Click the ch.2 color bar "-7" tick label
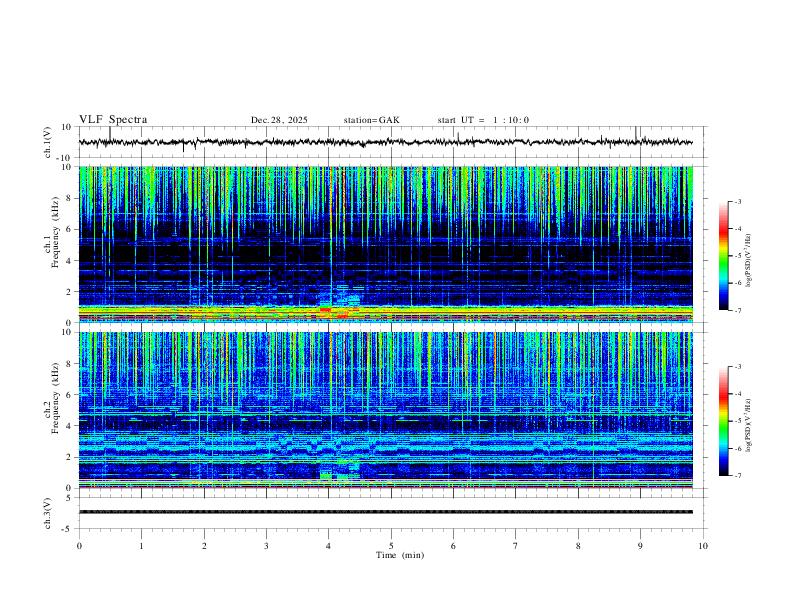The width and height of the screenshot is (792, 612). click(737, 475)
